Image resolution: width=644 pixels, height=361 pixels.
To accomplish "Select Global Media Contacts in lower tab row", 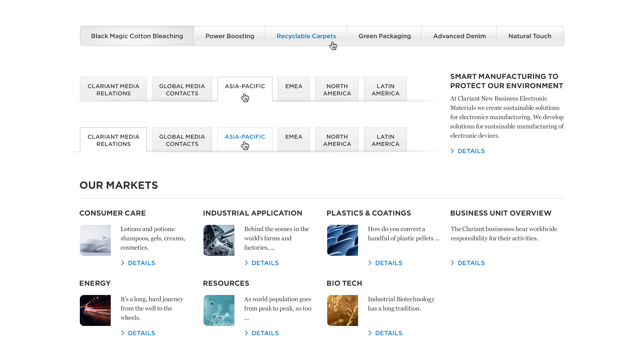I will pos(182,140).
